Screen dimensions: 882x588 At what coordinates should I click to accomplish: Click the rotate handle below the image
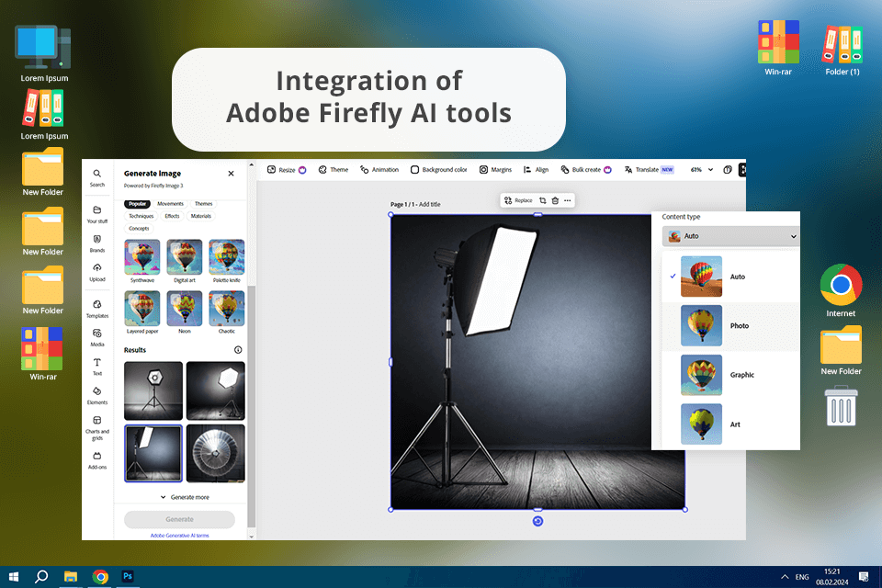point(537,522)
